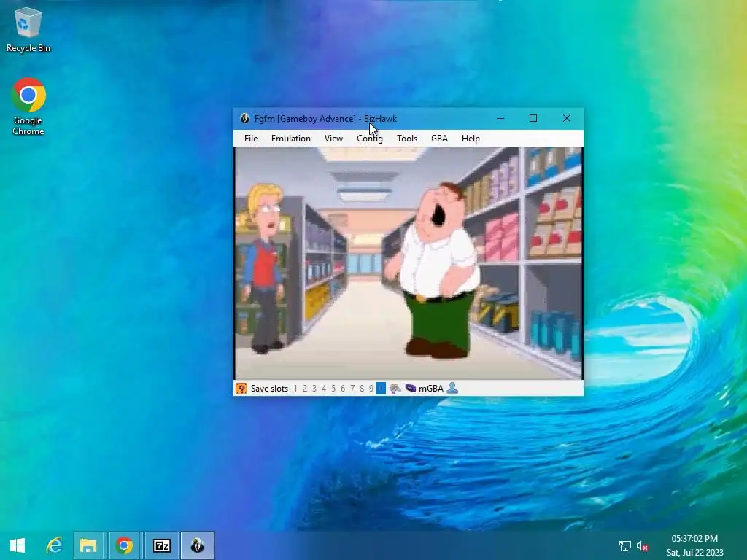Open the taskbar clock and date

pyautogui.click(x=694, y=545)
